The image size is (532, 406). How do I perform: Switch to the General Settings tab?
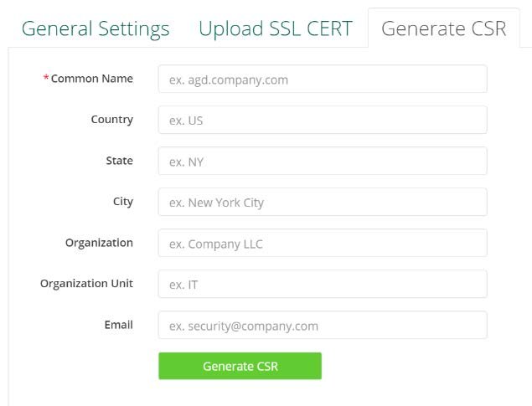click(96, 28)
